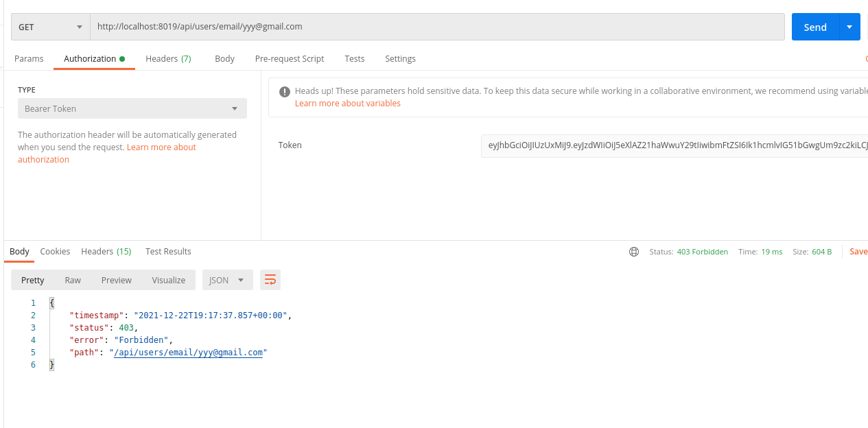Open the Pre-request Script tab
This screenshot has width=868, height=428.
290,59
